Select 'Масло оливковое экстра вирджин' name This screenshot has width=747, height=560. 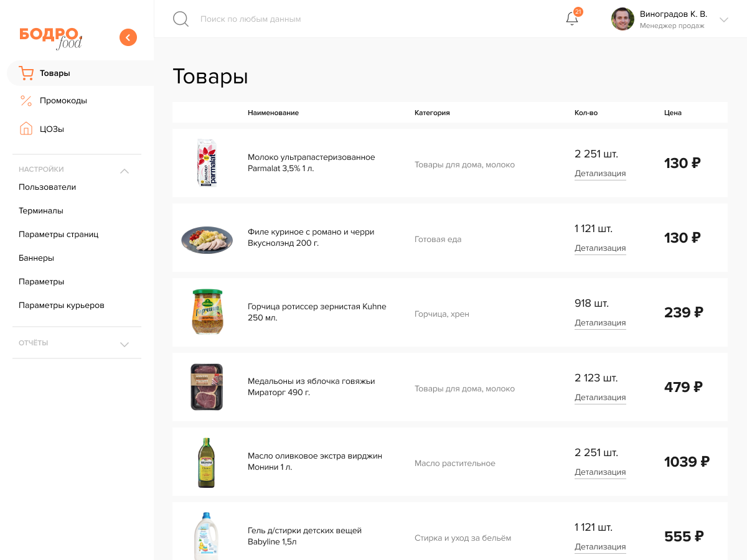[315, 462]
